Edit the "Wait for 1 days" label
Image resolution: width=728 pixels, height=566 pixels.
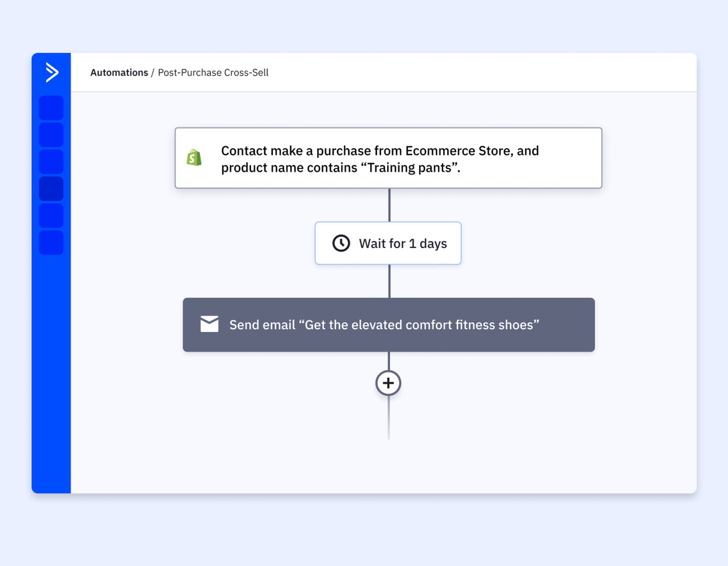[403, 244]
